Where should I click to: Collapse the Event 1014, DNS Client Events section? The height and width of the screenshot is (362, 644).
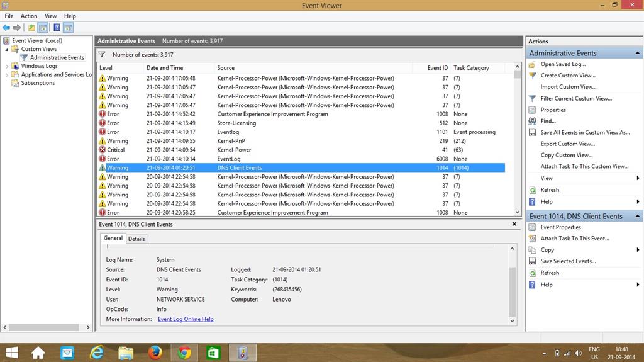pos(638,216)
